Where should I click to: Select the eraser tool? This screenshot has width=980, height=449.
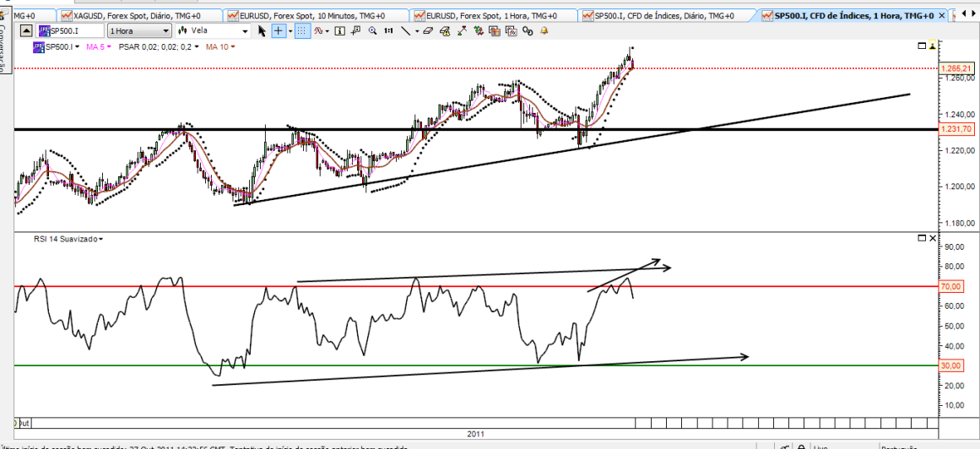pyautogui.click(x=427, y=30)
